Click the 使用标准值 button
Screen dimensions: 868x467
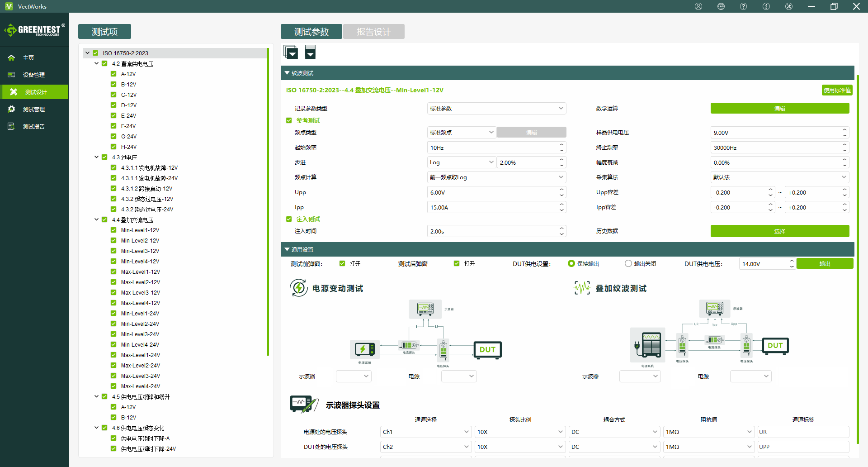[x=837, y=90]
